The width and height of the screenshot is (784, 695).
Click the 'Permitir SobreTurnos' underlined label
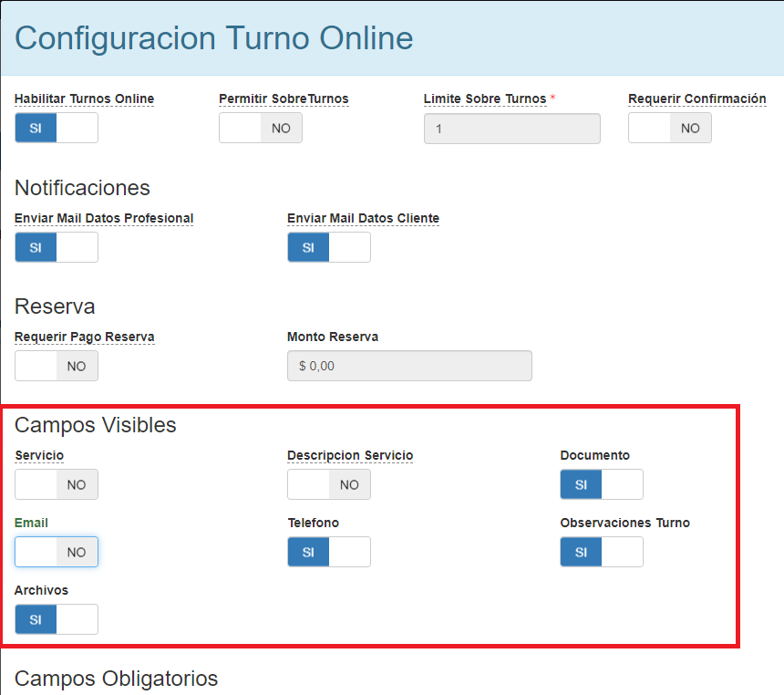coord(284,99)
